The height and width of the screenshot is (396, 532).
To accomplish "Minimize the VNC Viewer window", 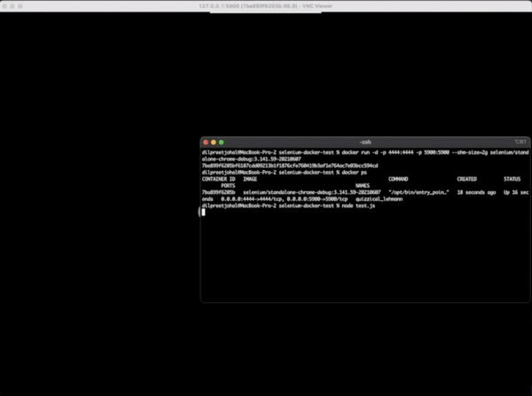I will (19, 7).
